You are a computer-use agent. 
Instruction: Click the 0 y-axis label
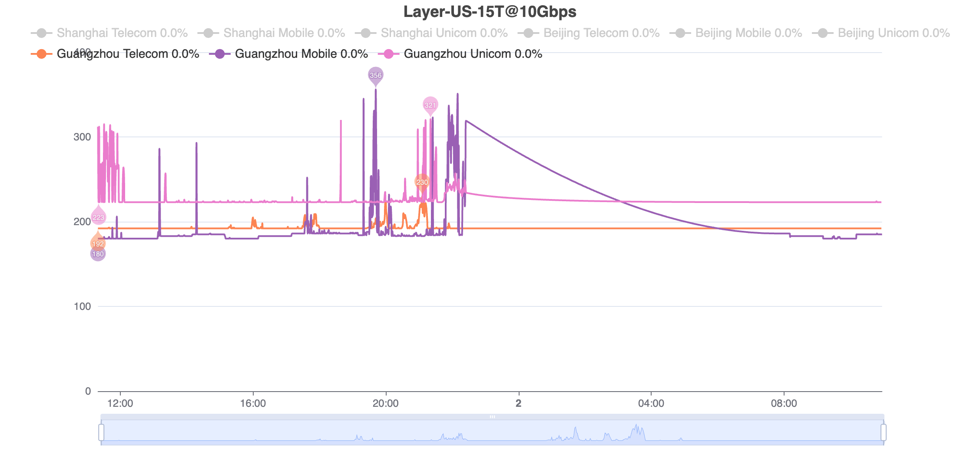(x=88, y=391)
